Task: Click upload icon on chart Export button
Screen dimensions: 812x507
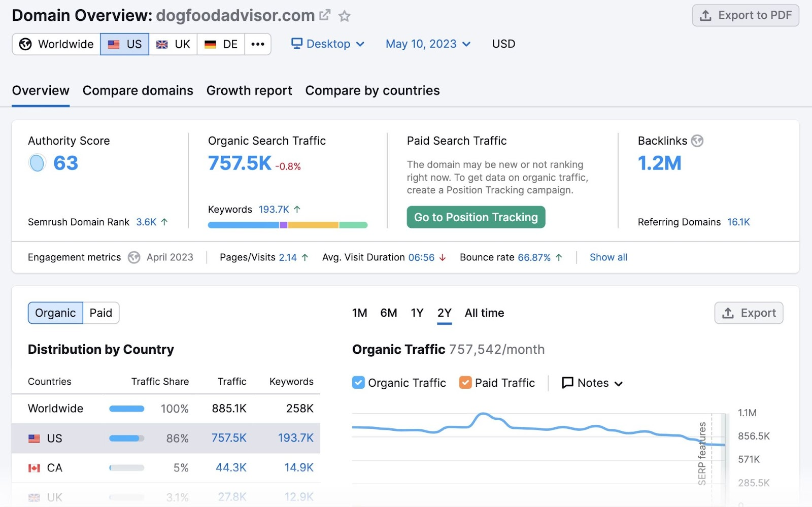Action: tap(728, 313)
